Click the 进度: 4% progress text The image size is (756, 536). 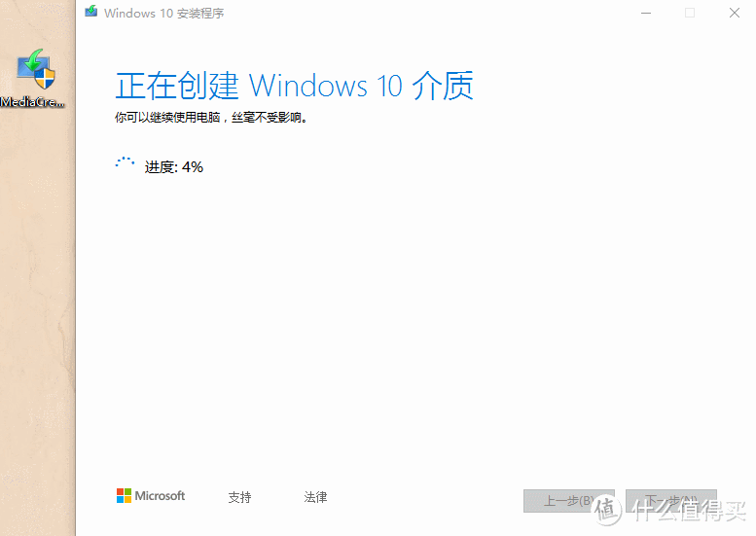coord(173,167)
